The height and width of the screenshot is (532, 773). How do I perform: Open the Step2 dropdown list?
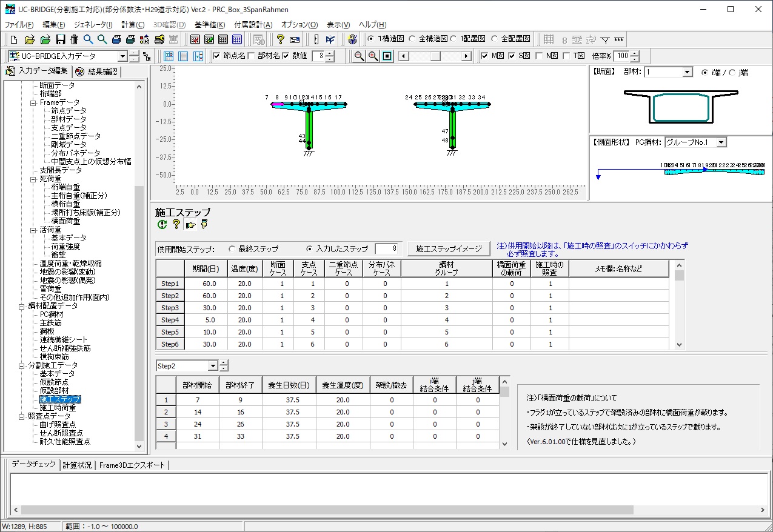click(212, 366)
